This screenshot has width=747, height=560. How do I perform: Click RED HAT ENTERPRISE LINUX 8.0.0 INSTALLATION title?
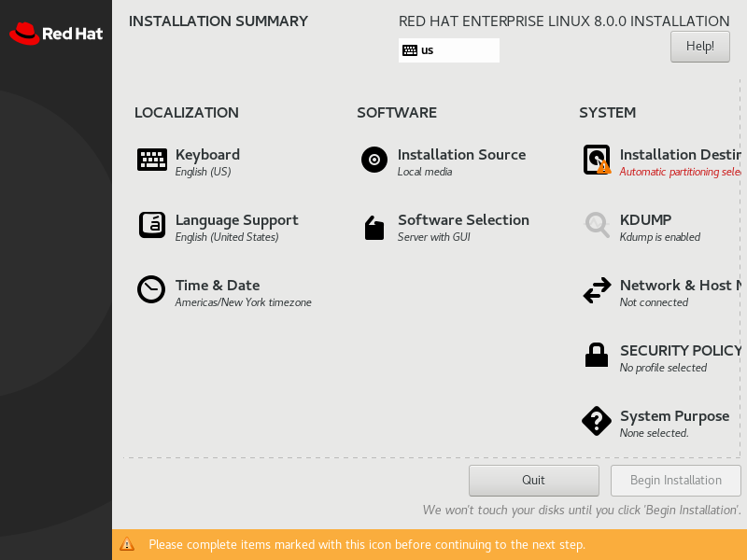pyautogui.click(x=564, y=21)
